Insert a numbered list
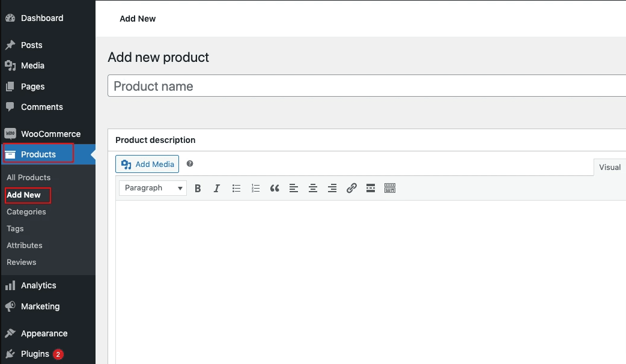The width and height of the screenshot is (626, 364). point(256,189)
